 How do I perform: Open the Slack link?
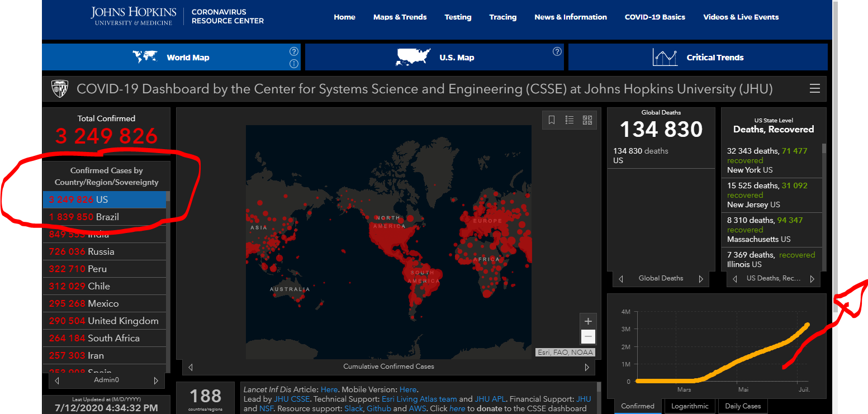353,409
